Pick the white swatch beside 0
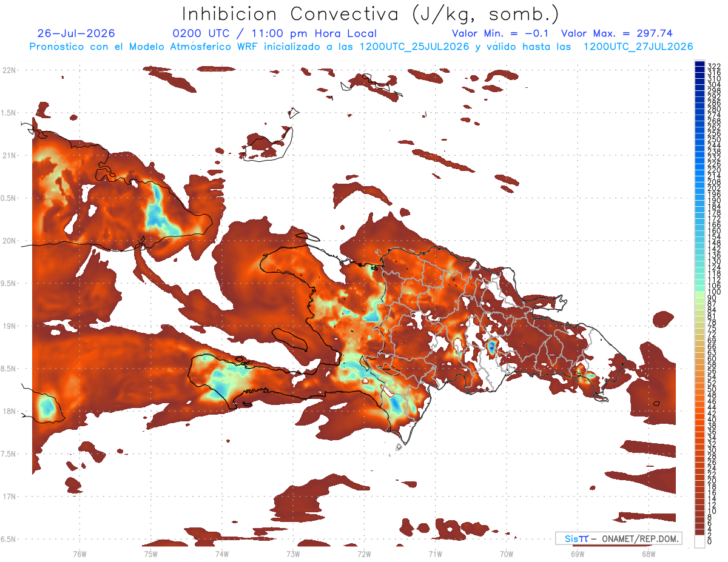Image resolution: width=728 pixels, height=562 pixels. 699,541
